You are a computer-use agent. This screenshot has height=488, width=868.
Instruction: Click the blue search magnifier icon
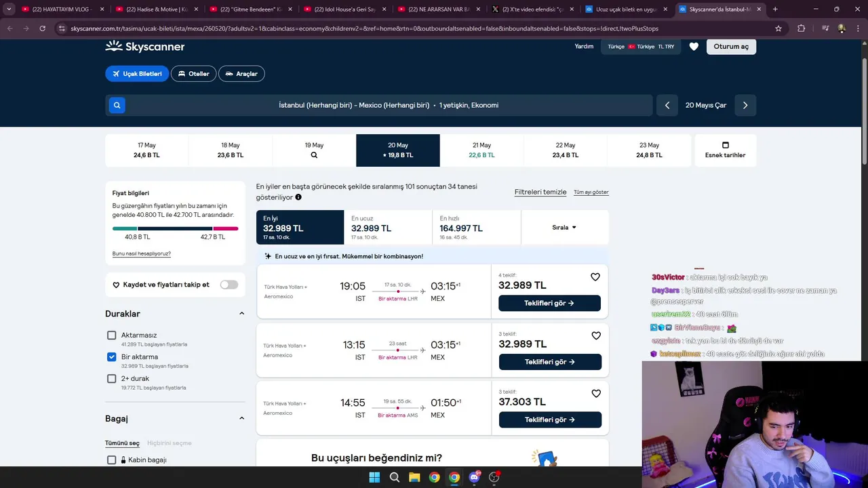117,105
